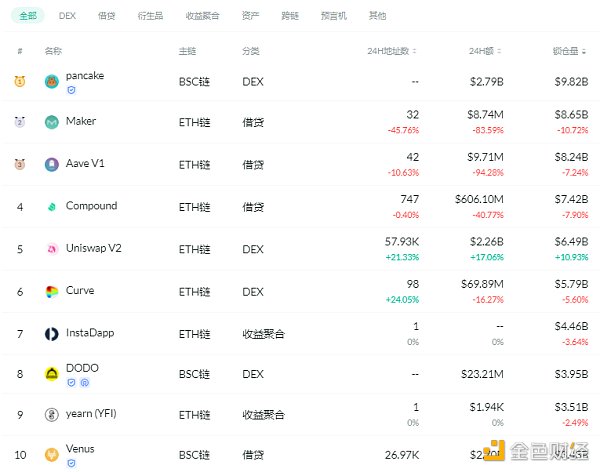Open the 收益聚合 category tab
The image size is (600, 472).
tap(203, 16)
